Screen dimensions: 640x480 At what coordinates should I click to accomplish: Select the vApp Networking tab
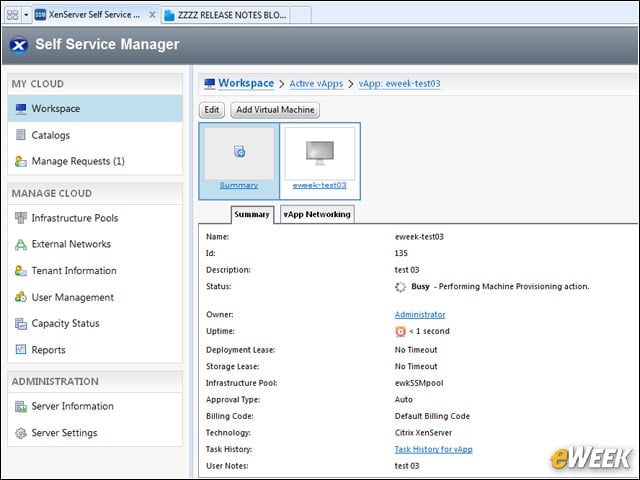point(317,214)
